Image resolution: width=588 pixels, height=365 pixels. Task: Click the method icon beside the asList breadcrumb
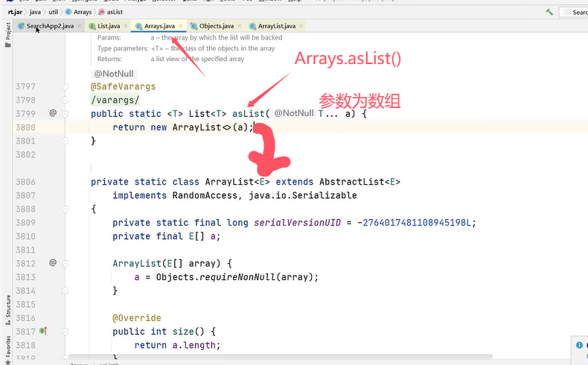click(x=101, y=12)
